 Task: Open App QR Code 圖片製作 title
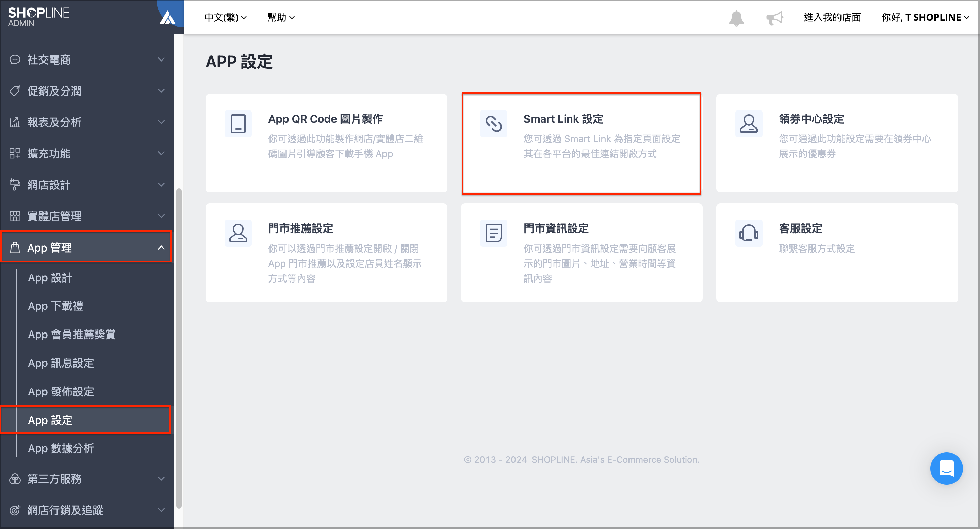coord(325,119)
